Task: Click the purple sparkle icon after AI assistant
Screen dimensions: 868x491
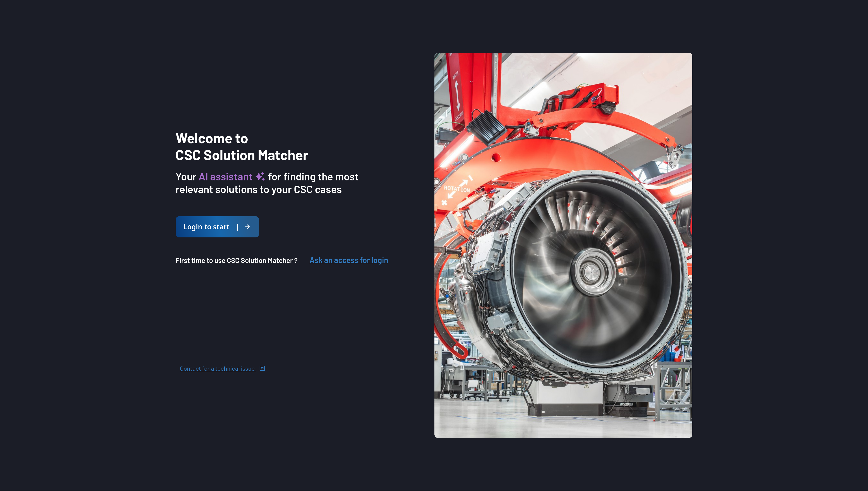Action: (260, 176)
